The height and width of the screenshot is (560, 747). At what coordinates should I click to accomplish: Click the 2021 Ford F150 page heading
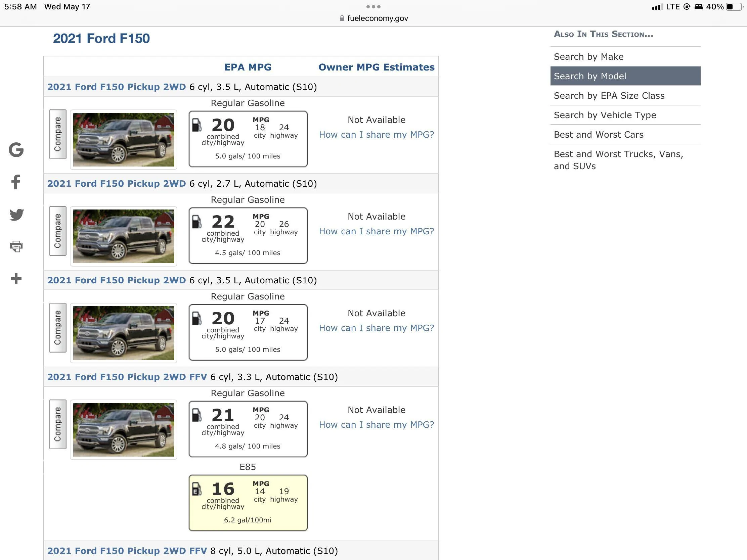(101, 39)
